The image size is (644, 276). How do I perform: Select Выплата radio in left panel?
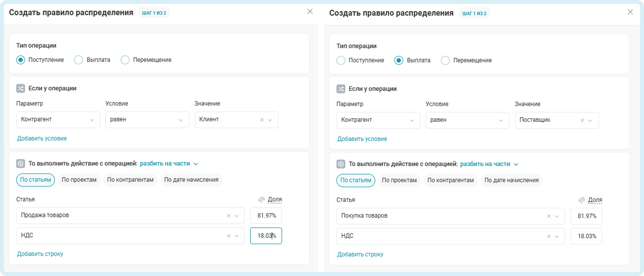coord(78,60)
